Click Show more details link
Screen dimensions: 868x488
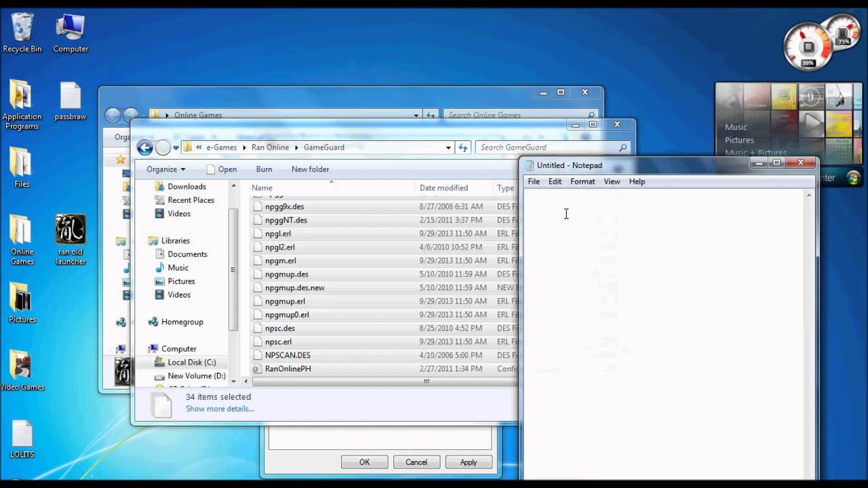tap(220, 409)
